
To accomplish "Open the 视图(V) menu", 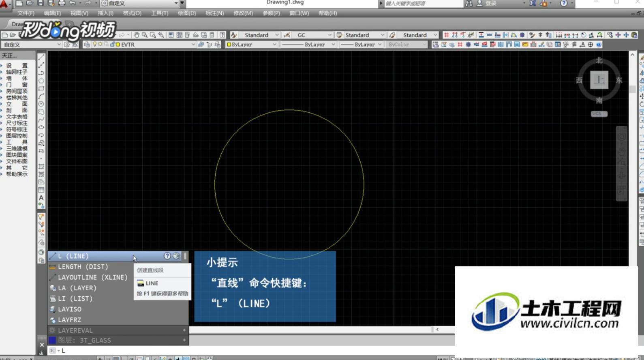I will tap(79, 13).
